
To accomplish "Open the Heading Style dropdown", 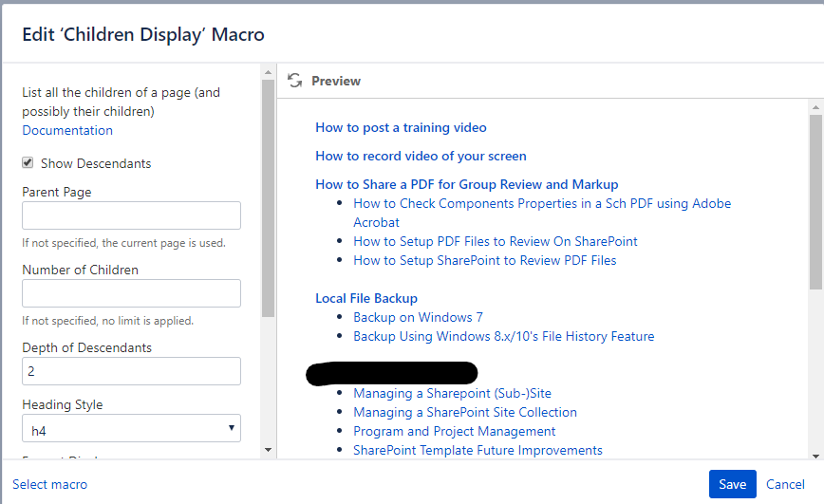I will [131, 430].
